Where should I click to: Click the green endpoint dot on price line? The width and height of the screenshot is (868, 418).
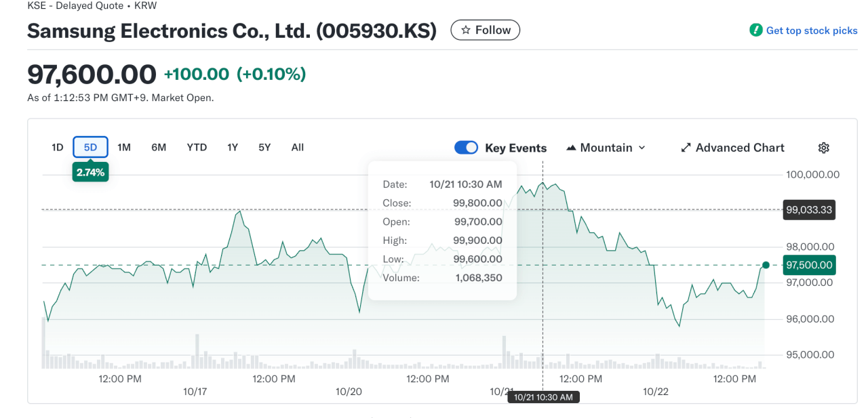click(766, 265)
